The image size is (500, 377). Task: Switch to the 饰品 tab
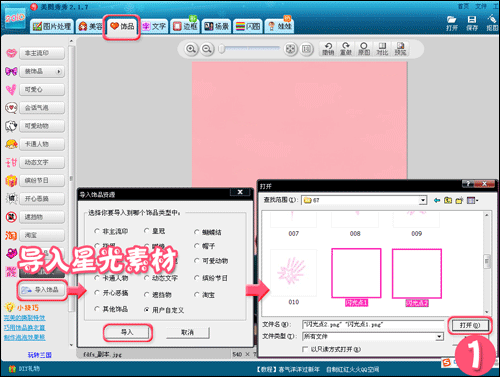[x=122, y=26]
